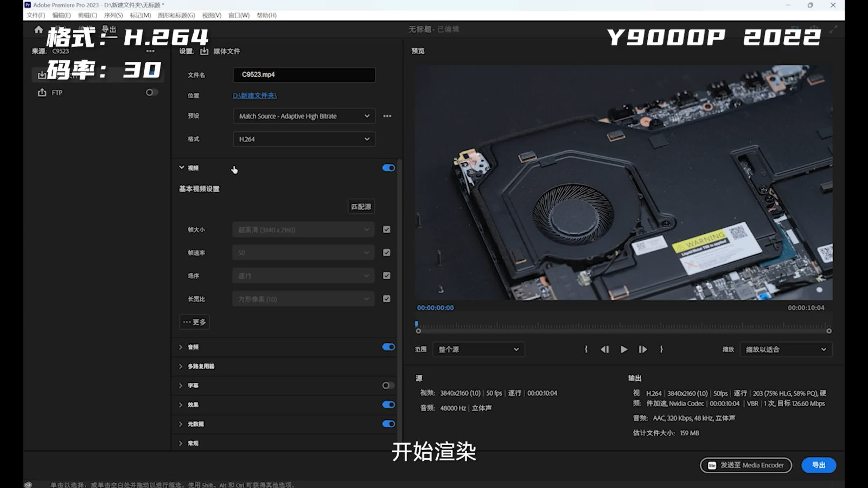Expand the 效果 effects section
Screen dimensions: 868x488
click(181, 405)
